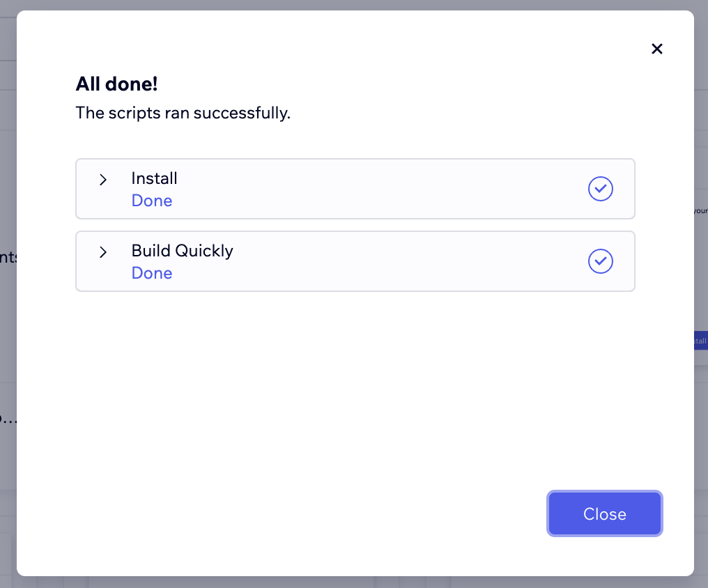The width and height of the screenshot is (708, 588).
Task: Click 'The scripts ran successfully.' message
Action: (x=183, y=113)
